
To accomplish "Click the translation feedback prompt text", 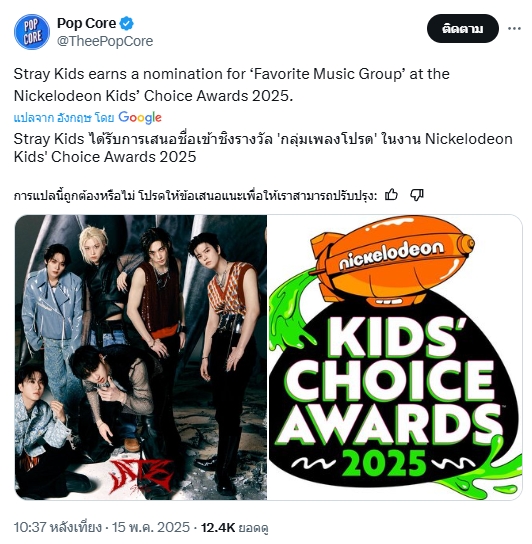I will coord(195,196).
